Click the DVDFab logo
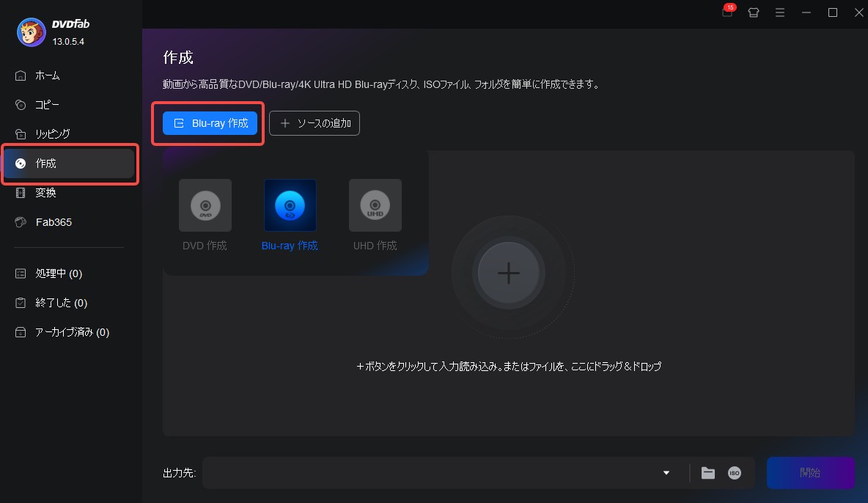 coord(31,32)
